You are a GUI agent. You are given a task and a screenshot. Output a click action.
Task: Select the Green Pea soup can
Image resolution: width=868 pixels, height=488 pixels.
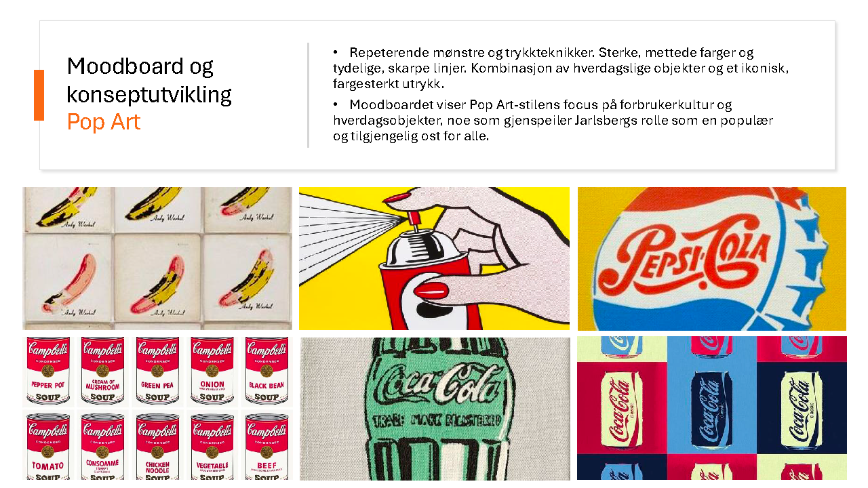[157, 370]
